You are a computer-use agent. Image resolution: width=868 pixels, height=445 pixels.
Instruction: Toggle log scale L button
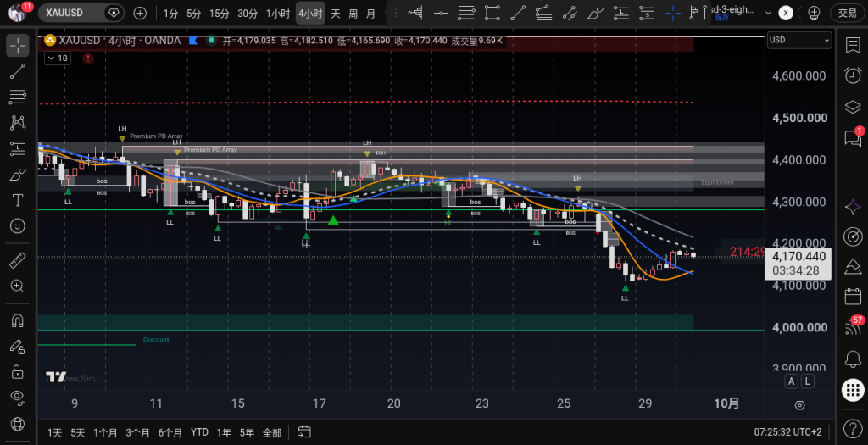tap(808, 381)
